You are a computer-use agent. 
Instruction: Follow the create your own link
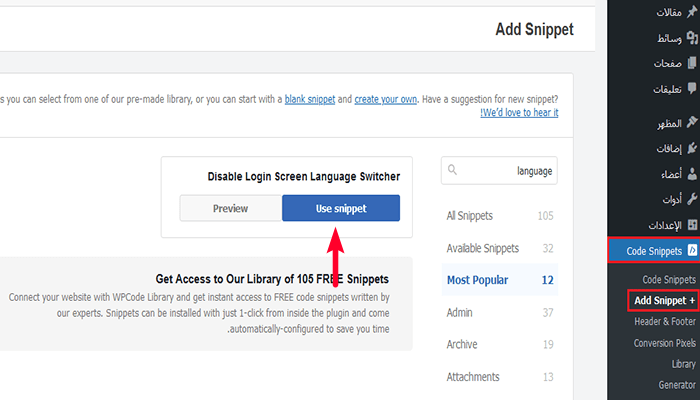[386, 99]
